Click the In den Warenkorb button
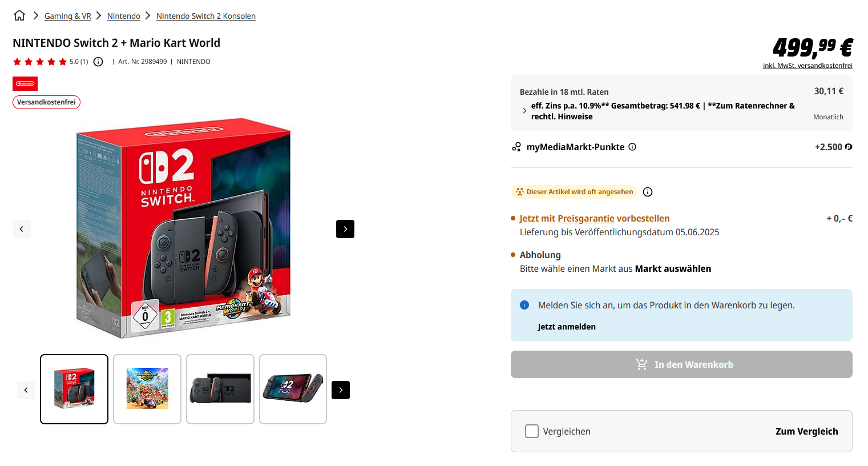Viewport: 868px width, 466px height. point(681,364)
